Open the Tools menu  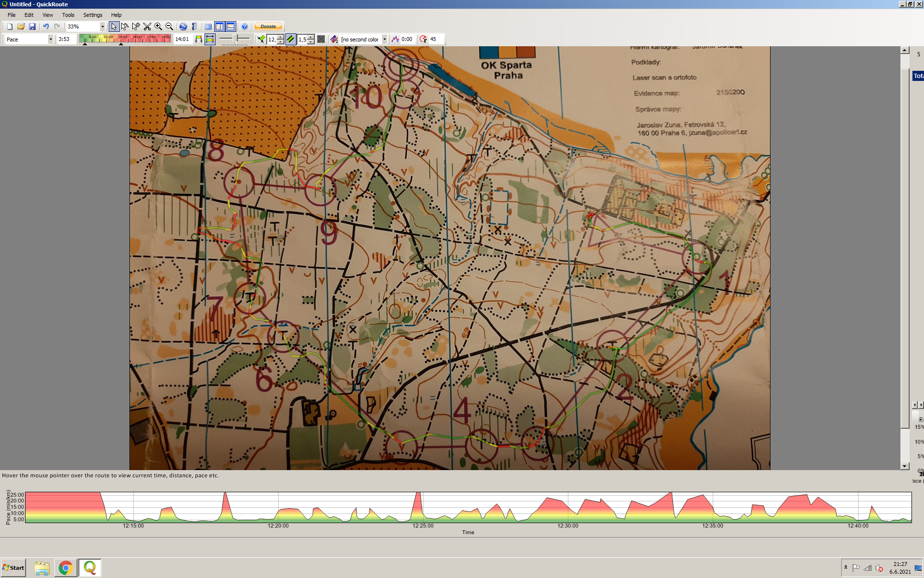click(x=68, y=15)
